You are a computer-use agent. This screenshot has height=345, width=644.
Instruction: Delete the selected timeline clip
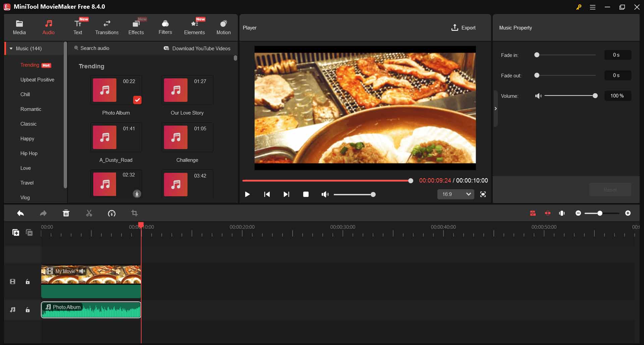pos(66,213)
